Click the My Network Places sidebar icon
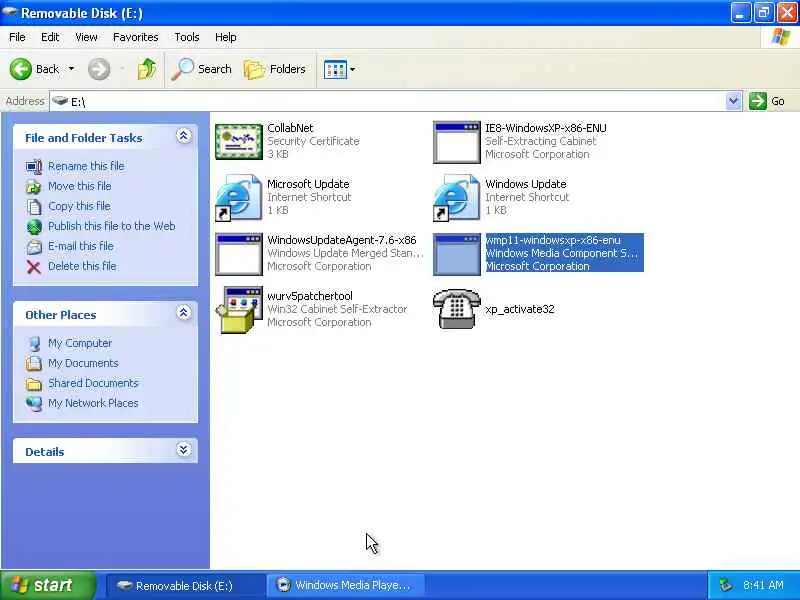The width and height of the screenshot is (800, 600). click(x=34, y=404)
